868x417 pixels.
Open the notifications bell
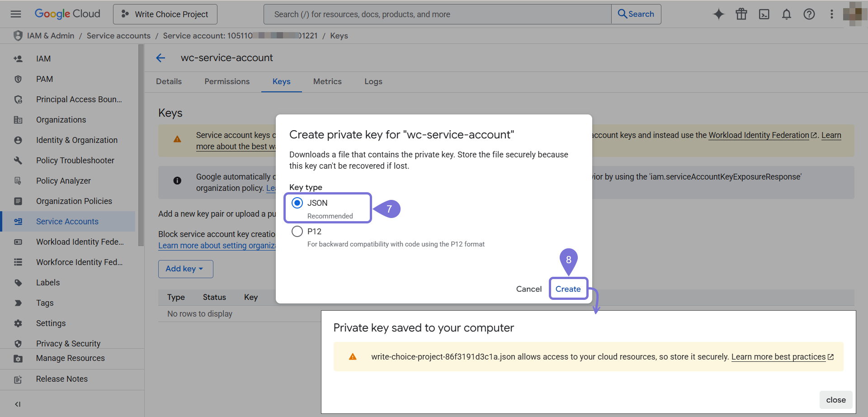[786, 14]
